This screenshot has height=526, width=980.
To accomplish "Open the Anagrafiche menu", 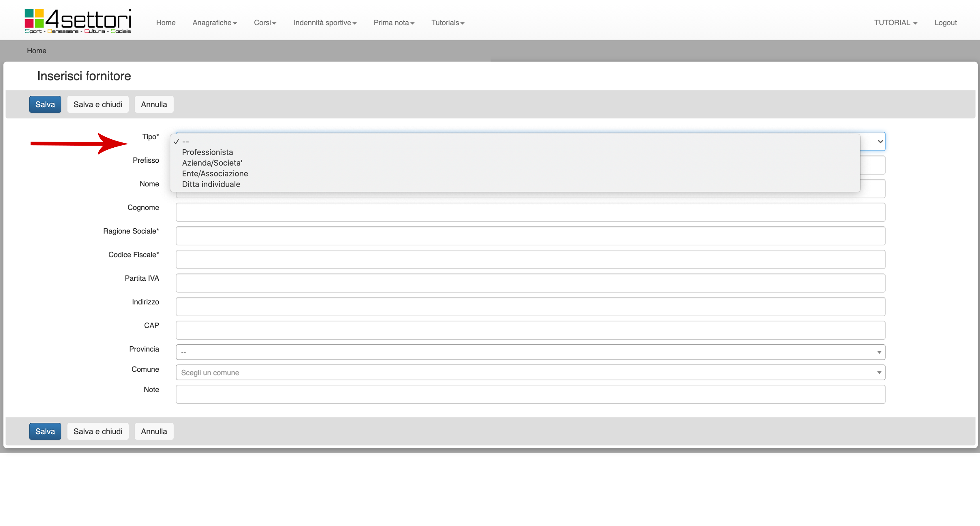I will pyautogui.click(x=215, y=23).
